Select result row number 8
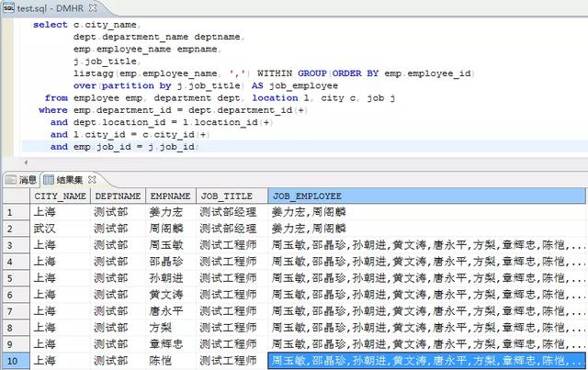Viewport: 588px width, 370px height. coord(17,328)
